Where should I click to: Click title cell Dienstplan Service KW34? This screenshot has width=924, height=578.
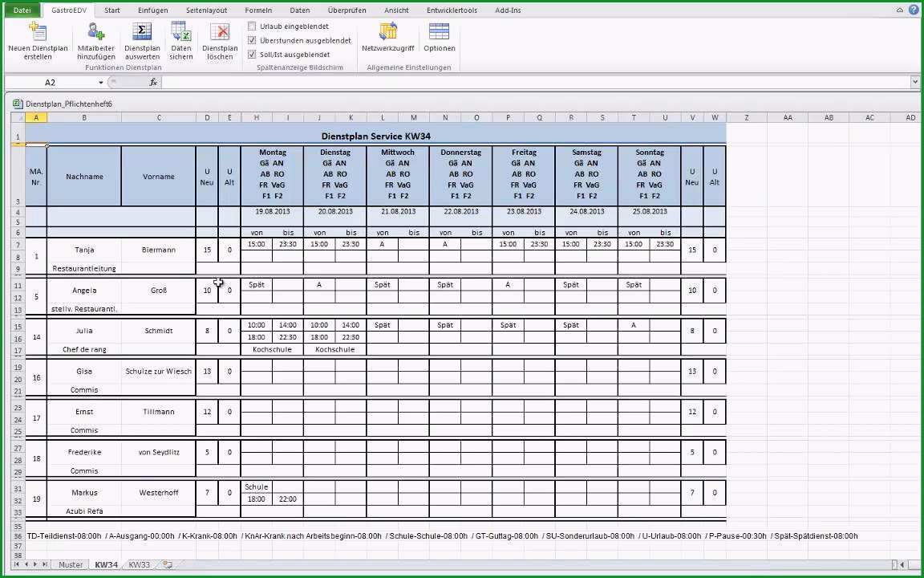click(375, 136)
